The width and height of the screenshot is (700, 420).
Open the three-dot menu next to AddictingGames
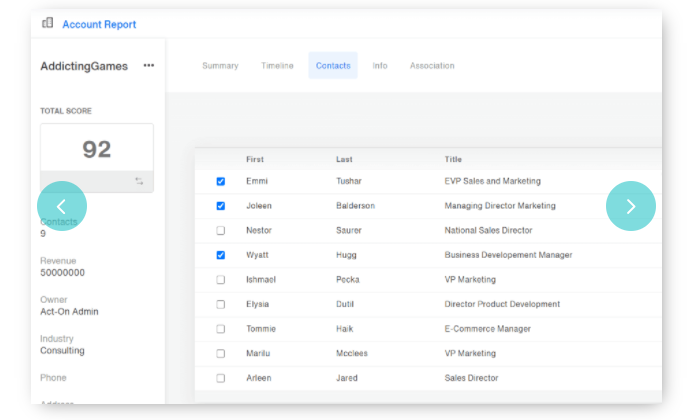(149, 66)
